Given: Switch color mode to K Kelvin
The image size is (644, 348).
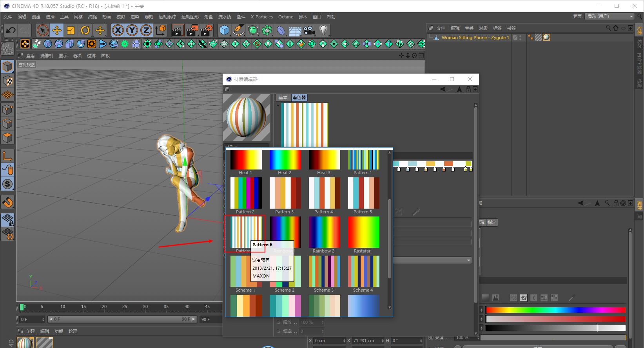Looking at the screenshot, I should click(534, 298).
